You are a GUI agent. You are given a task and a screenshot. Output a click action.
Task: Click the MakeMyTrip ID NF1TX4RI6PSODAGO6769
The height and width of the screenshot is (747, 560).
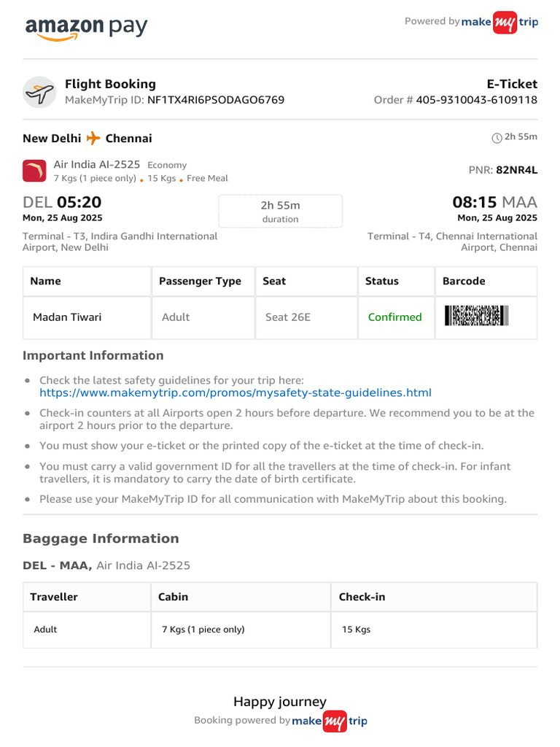click(216, 100)
